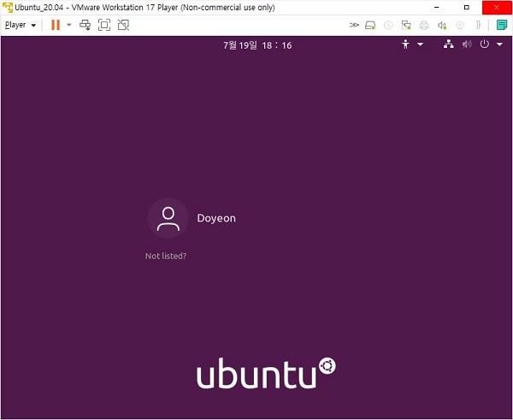Pause the virtual machine
513x420 pixels.
[56, 25]
